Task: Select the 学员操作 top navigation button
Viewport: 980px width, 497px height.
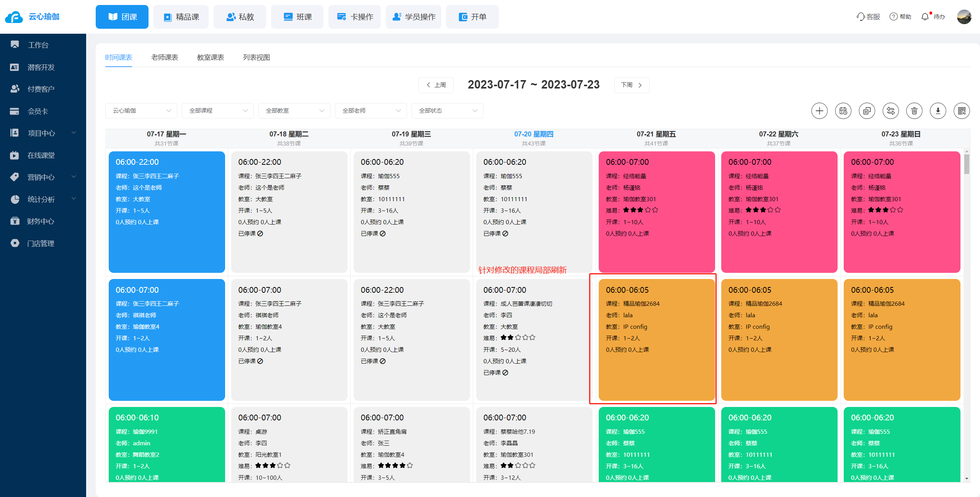Action: point(413,17)
